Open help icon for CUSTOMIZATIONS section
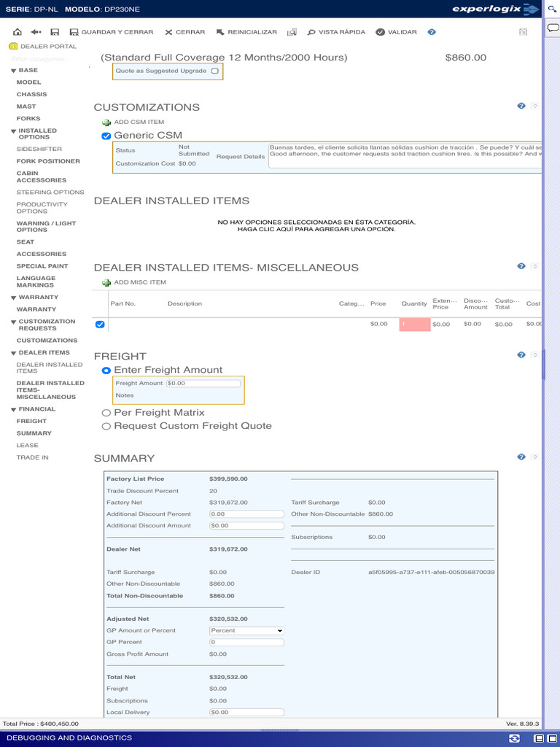The height and width of the screenshot is (747, 560). (x=521, y=106)
